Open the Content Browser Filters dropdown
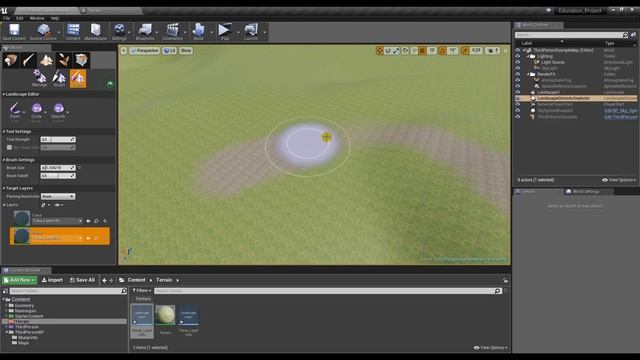The height and width of the screenshot is (360, 640). point(142,291)
